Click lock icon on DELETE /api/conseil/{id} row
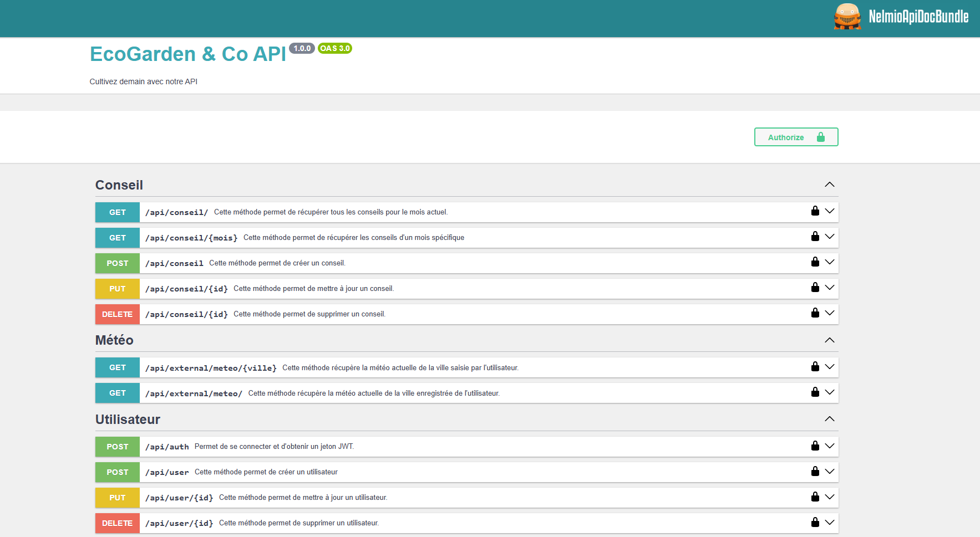Image resolution: width=980 pixels, height=537 pixels. point(815,313)
